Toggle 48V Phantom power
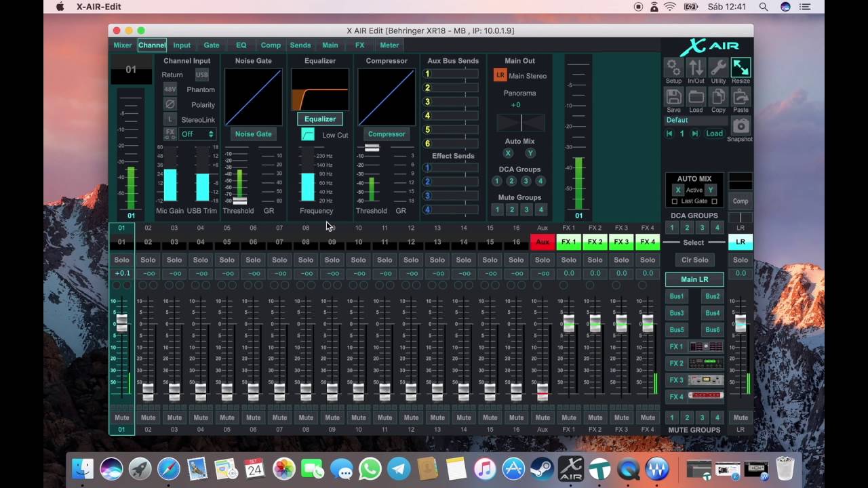This screenshot has width=868, height=488. coord(170,89)
